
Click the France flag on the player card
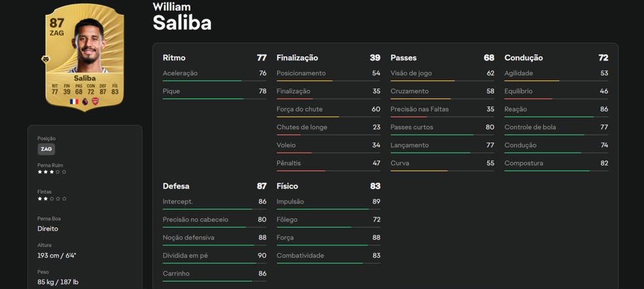tap(74, 101)
